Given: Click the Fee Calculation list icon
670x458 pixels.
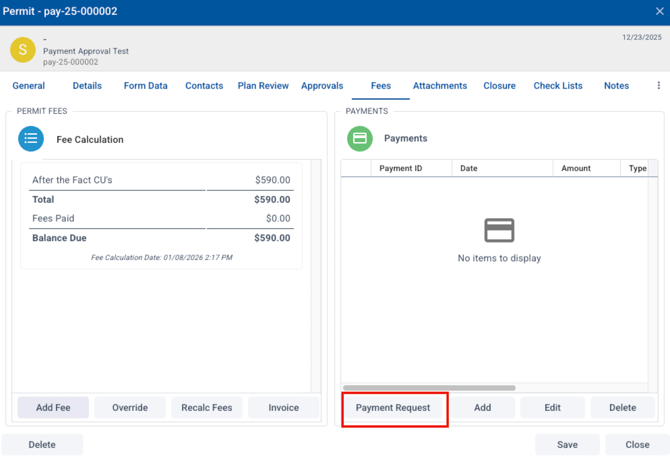Looking at the screenshot, I should (31, 139).
